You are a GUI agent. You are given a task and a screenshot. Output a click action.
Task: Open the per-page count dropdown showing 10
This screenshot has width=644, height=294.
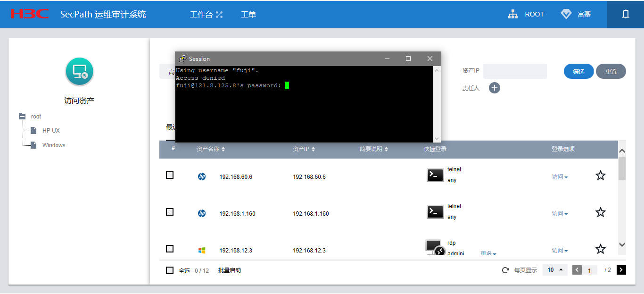tap(555, 270)
